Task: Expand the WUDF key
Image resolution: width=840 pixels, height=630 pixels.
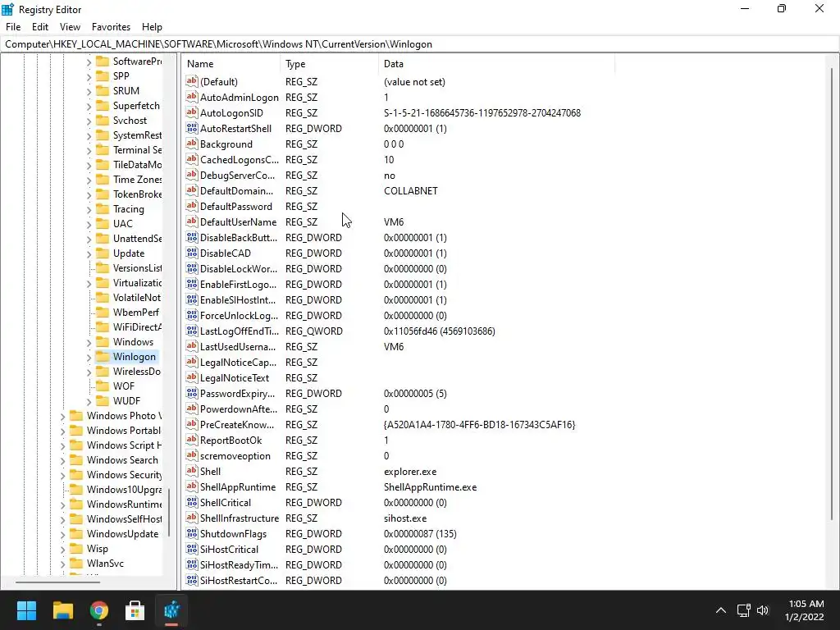Action: [89, 401]
